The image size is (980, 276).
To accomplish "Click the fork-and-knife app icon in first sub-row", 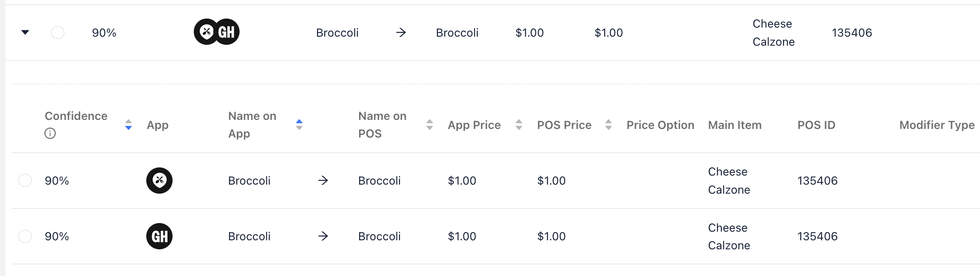I will coord(159,181).
